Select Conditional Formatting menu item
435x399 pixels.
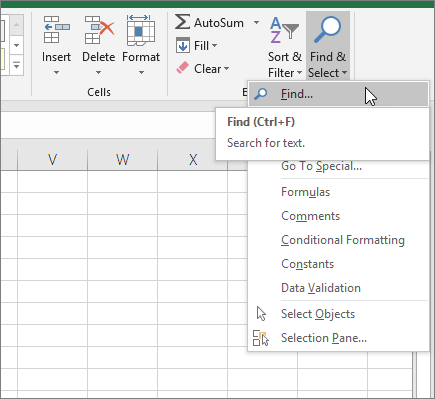click(x=339, y=240)
